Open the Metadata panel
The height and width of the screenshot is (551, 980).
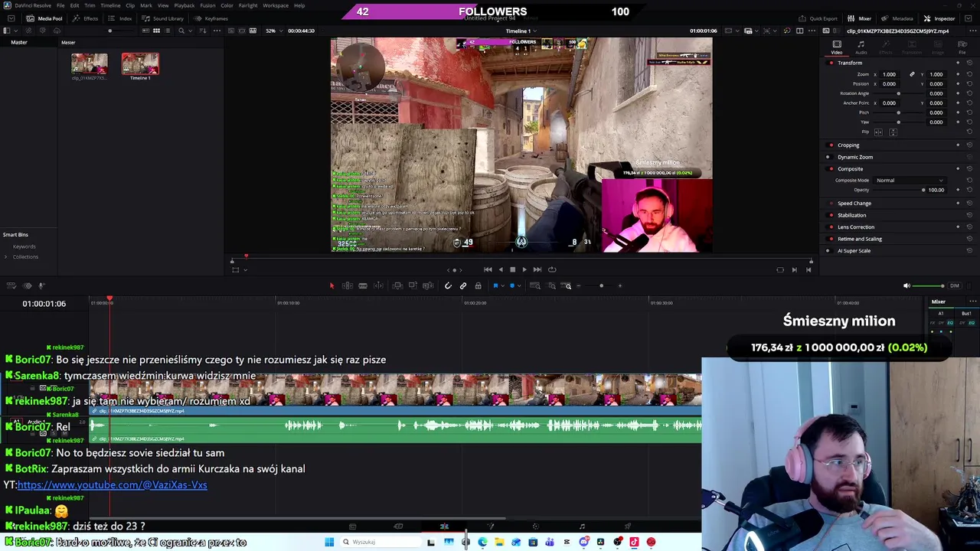[897, 18]
